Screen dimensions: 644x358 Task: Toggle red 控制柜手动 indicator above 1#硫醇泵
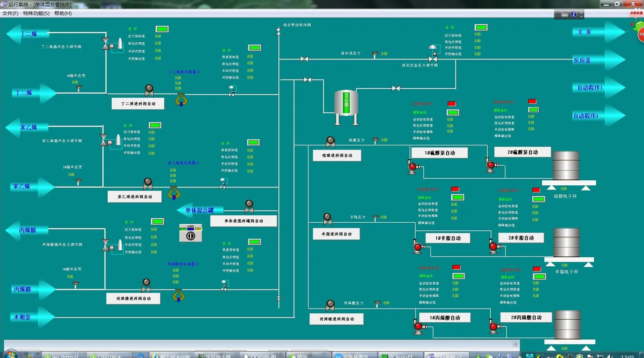[452, 104]
